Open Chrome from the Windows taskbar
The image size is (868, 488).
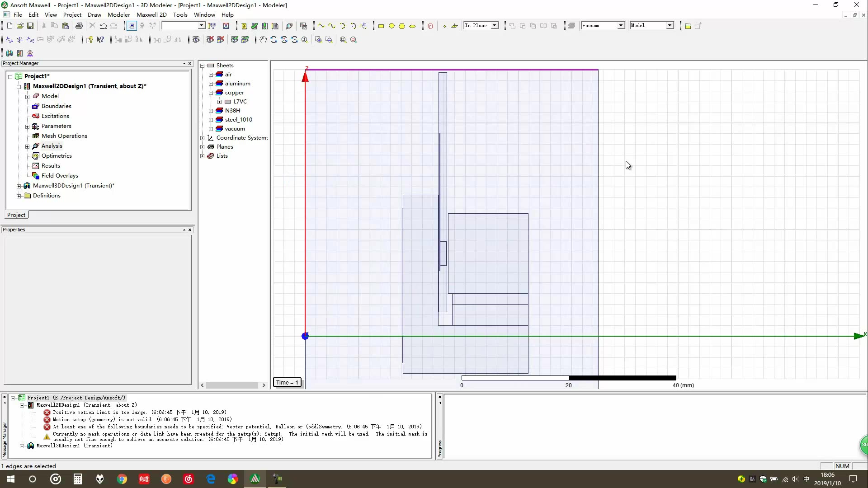(x=122, y=479)
